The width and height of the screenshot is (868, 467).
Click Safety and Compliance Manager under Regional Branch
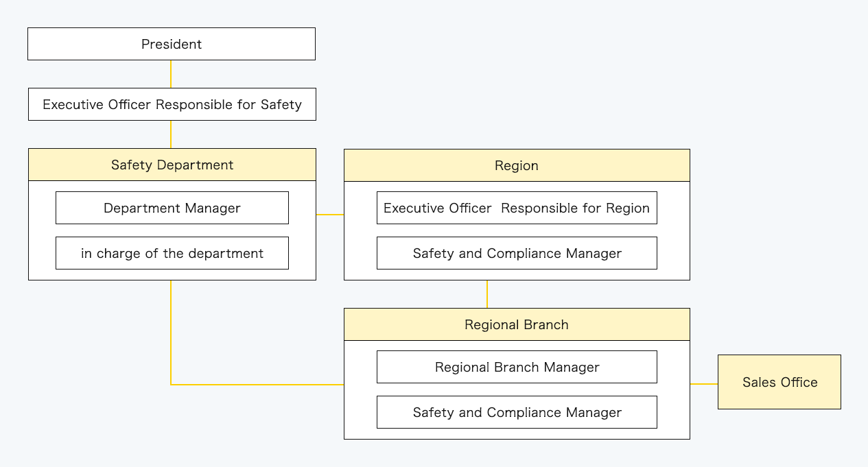point(516,411)
